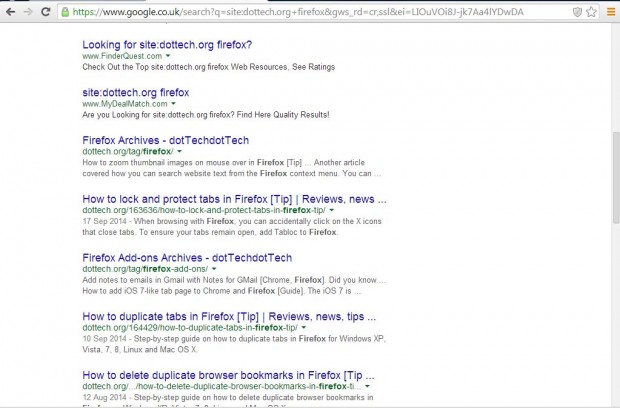Open 'site:dottech.org firefox' MyDealMatch ad link
Image resolution: width=620 pixels, height=408 pixels.
pos(136,93)
